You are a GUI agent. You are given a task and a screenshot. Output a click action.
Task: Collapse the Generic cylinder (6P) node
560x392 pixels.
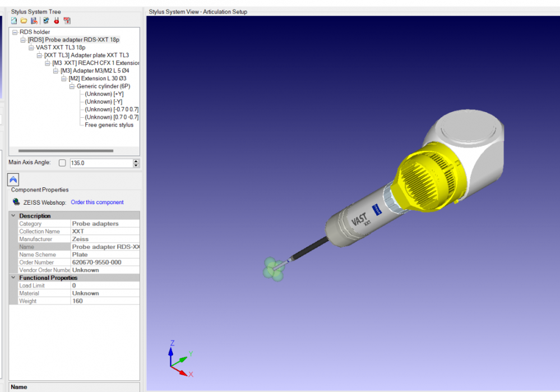pos(72,86)
